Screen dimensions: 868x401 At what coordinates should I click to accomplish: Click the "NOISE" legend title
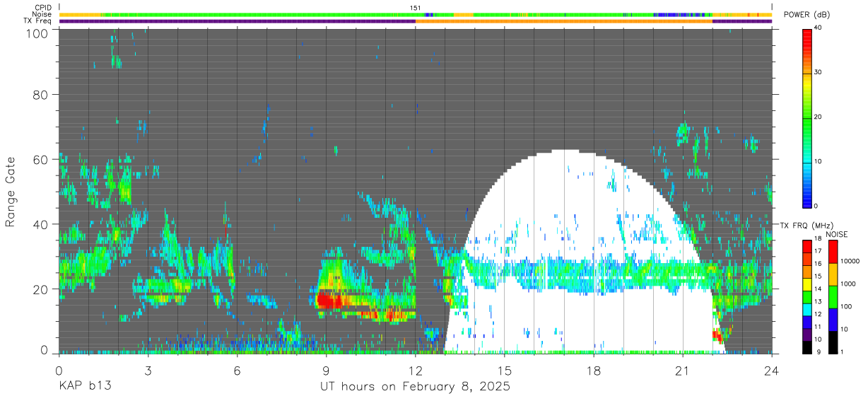(x=837, y=234)
